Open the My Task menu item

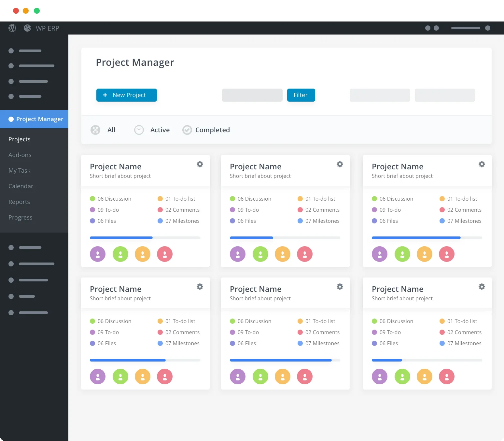(19, 171)
